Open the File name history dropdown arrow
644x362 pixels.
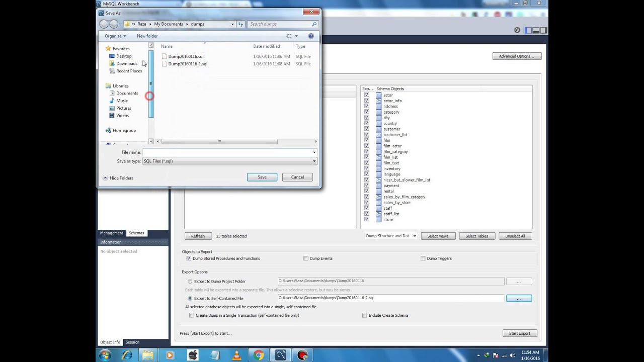tap(314, 152)
